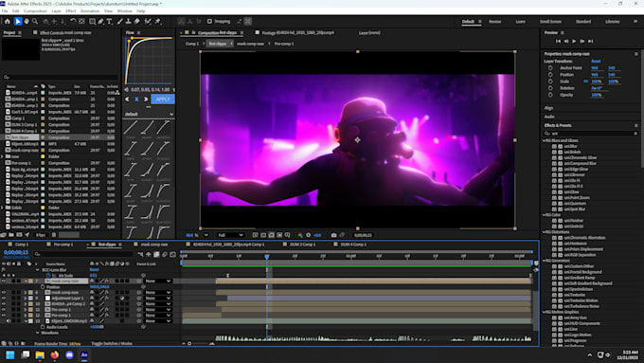This screenshot has width=644, height=363.
Task: Click Reset for BCC+Lens Blur effect
Action: coord(94,270)
